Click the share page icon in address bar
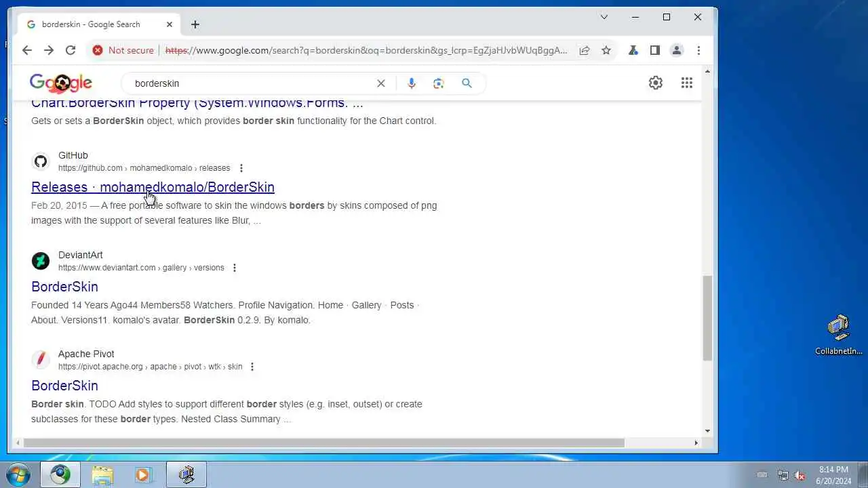This screenshot has width=868, height=488. pos(584,50)
